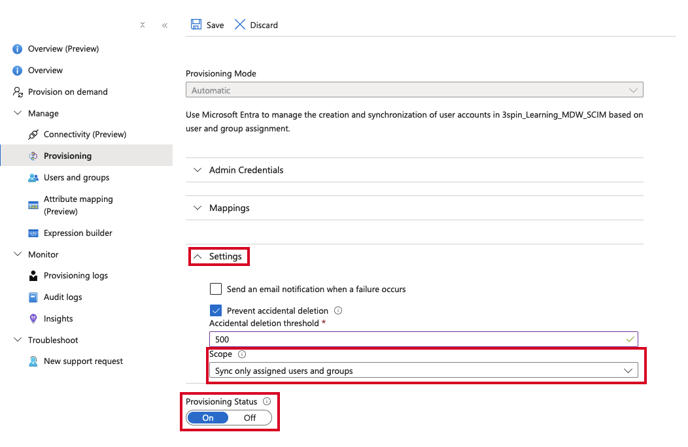This screenshot has width=688, height=447.
Task: Collapse the sidebar with the double chevron
Action: coord(165,25)
